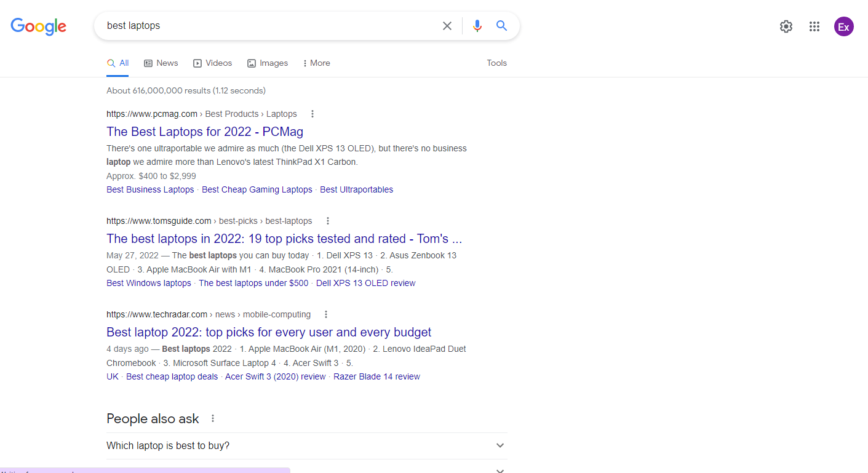Image resolution: width=868 pixels, height=473 pixels.
Task: Open 'The best laptops under $500' sitelink
Action: (x=253, y=283)
